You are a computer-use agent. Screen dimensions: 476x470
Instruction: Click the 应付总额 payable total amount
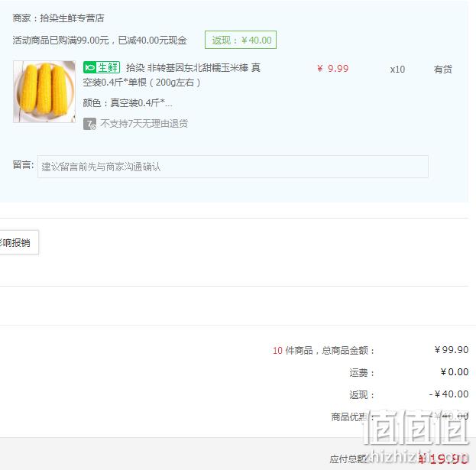pos(443,459)
